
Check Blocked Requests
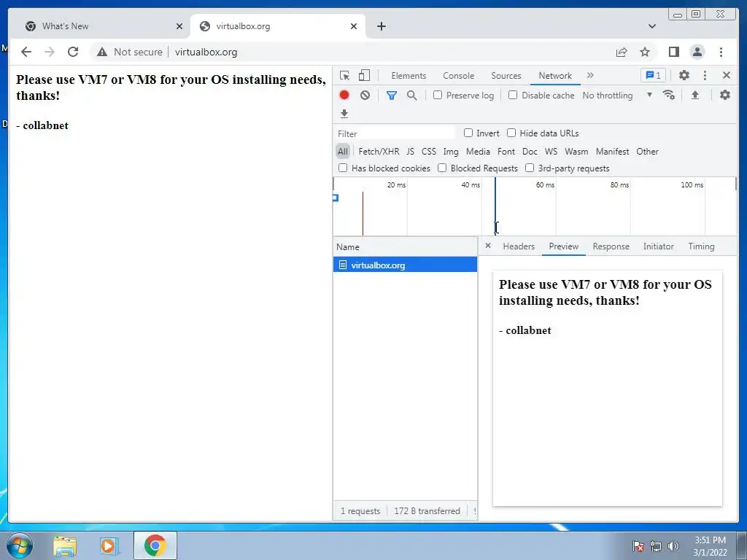pyautogui.click(x=442, y=168)
